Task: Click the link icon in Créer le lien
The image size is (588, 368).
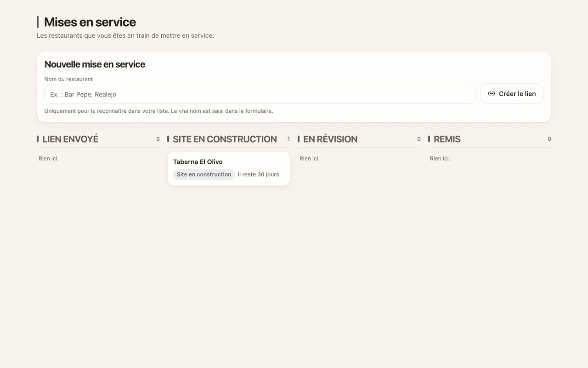Action: point(492,94)
